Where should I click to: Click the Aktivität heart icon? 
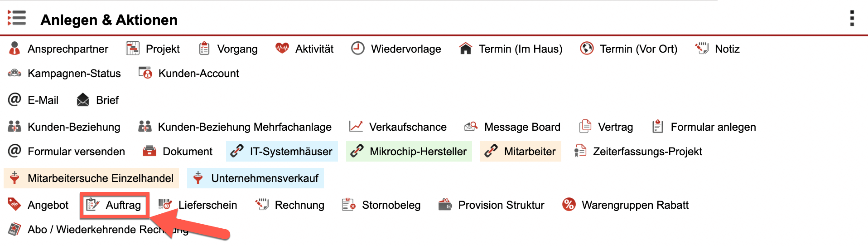click(282, 48)
